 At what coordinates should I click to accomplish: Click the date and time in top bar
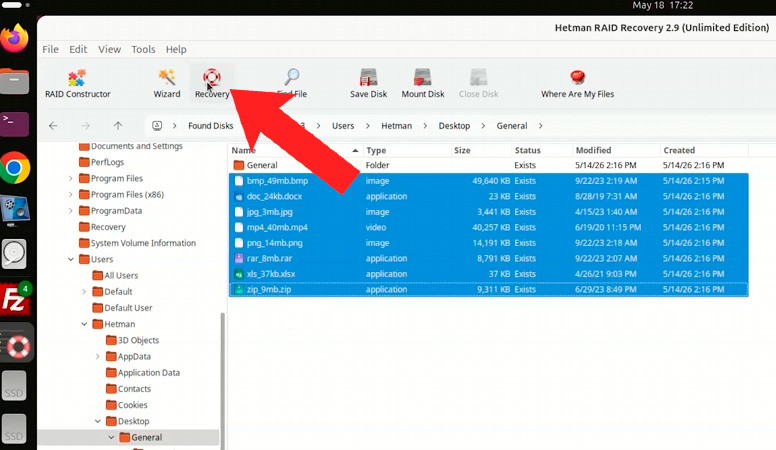coord(663,5)
